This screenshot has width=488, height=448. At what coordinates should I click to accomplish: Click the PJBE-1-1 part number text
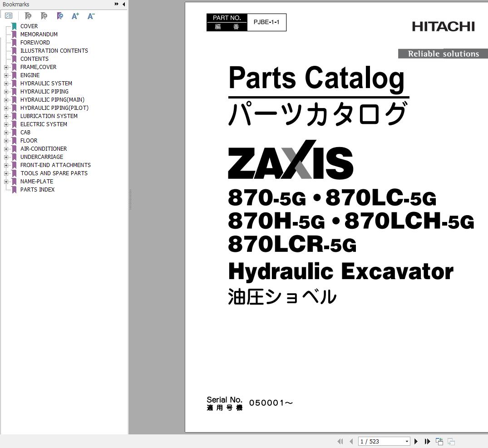[x=266, y=22]
